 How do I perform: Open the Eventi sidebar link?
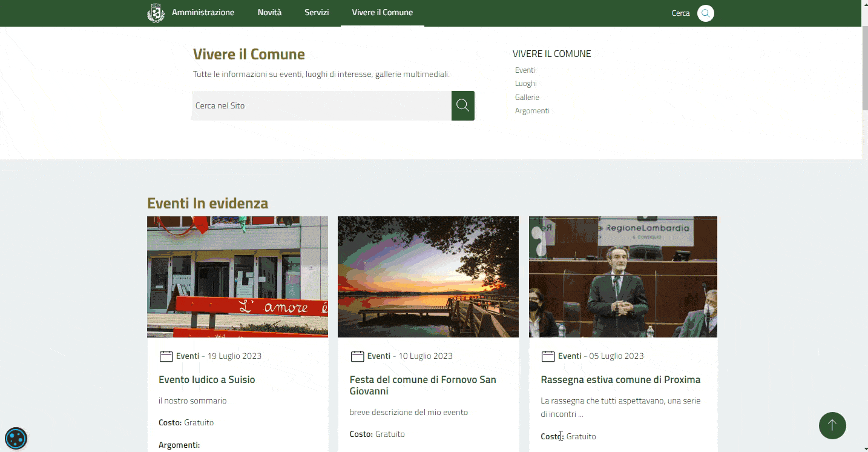point(525,70)
